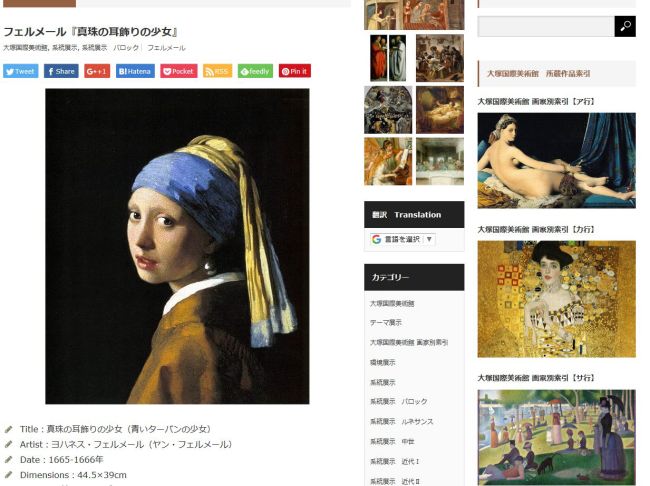
Task: Share the post on Facebook
Action: (x=61, y=71)
